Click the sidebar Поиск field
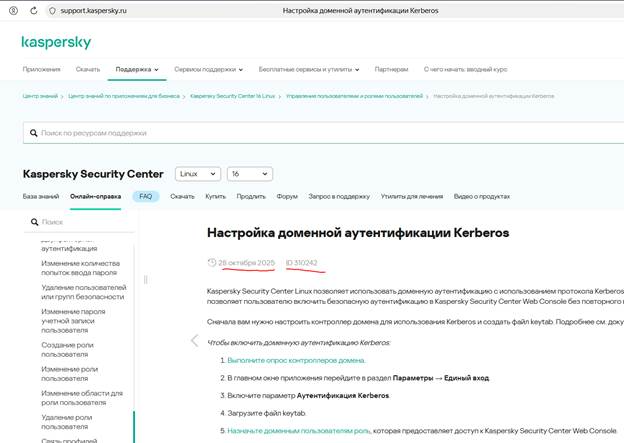 80,222
